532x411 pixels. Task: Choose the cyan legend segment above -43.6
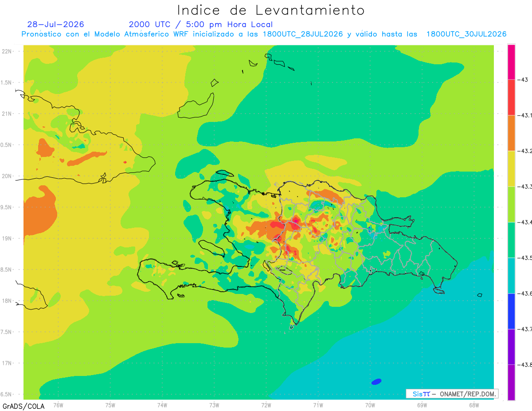[x=511, y=275]
